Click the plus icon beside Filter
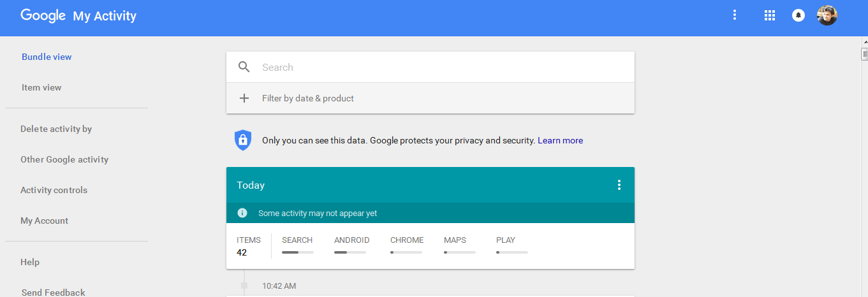This screenshot has width=868, height=297. click(244, 98)
